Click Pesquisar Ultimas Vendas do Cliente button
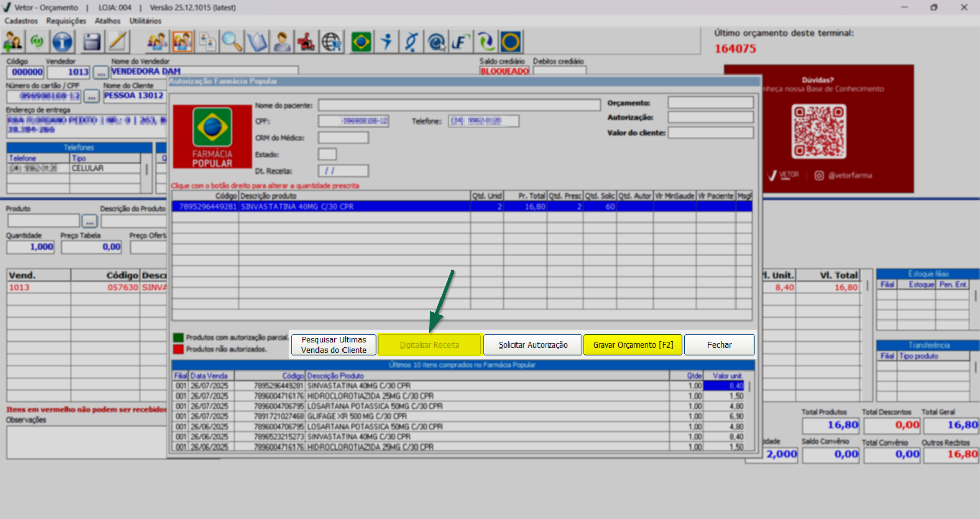The image size is (980, 519). click(x=334, y=345)
